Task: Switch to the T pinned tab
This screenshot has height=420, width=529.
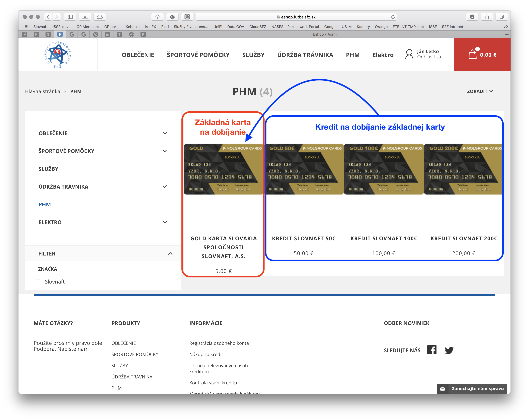Action: tap(119, 34)
